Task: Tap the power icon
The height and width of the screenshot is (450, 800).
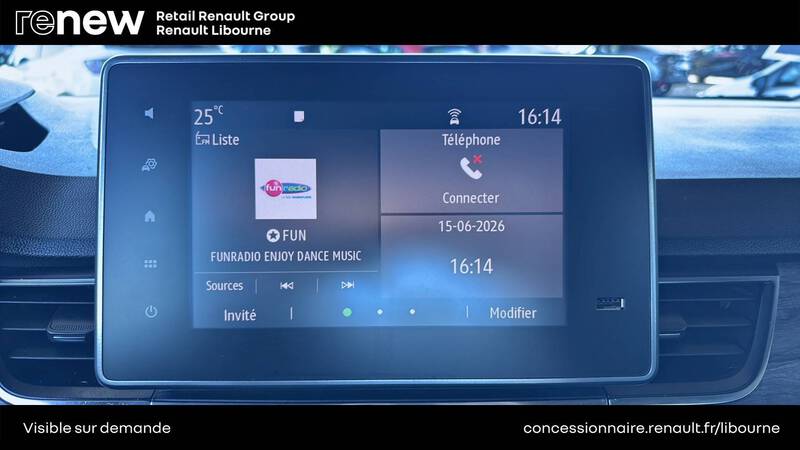Action: point(151,311)
